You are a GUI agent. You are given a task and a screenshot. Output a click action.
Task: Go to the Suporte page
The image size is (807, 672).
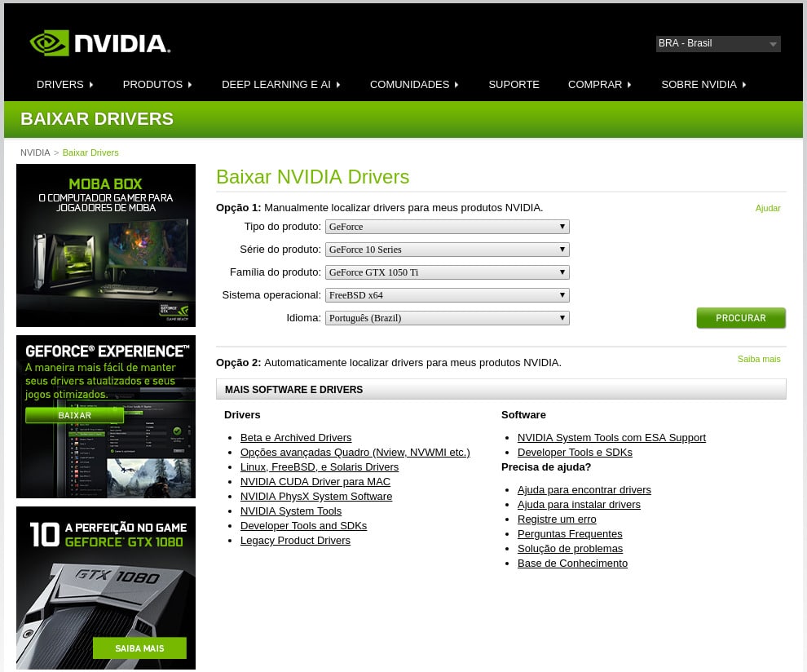click(x=514, y=85)
